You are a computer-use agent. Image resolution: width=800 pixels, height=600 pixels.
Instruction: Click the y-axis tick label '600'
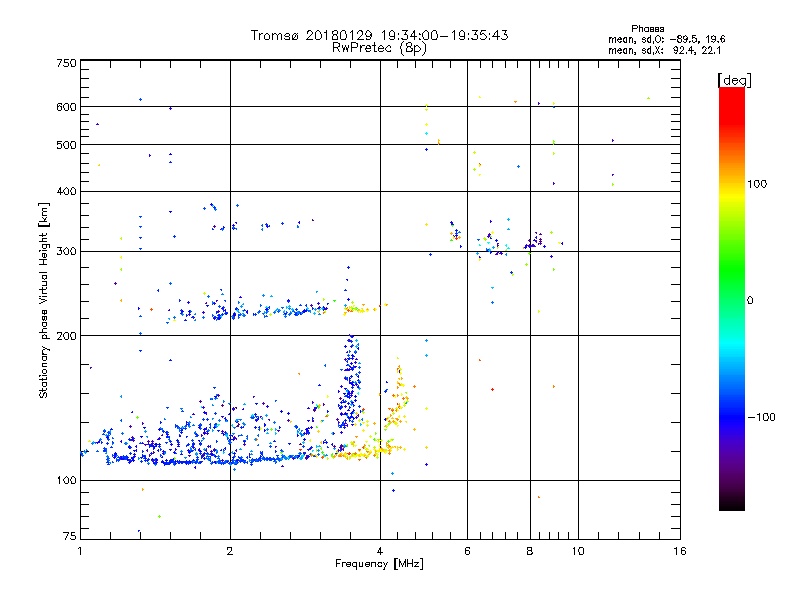click(x=66, y=107)
